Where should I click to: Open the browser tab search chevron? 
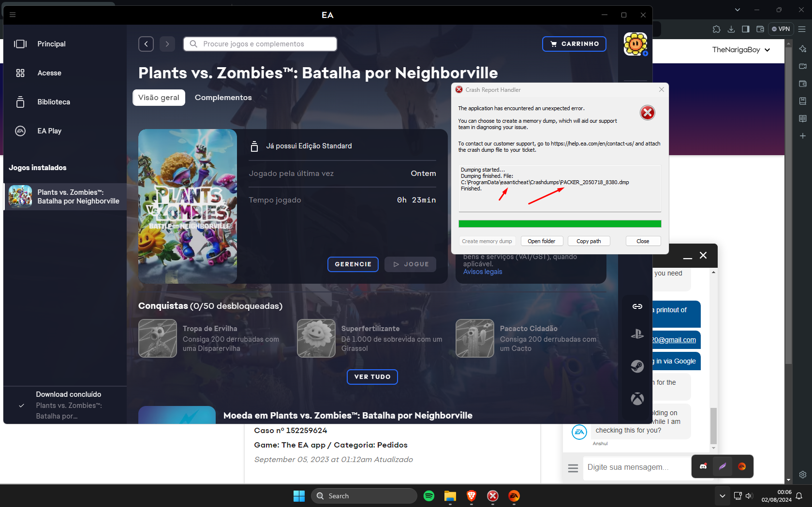[737, 10]
